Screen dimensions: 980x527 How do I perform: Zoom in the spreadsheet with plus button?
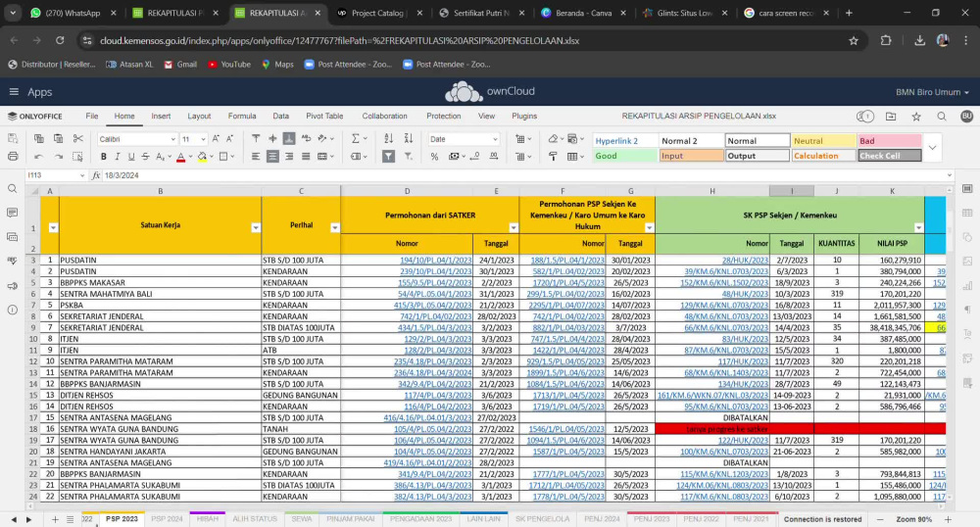[948, 519]
